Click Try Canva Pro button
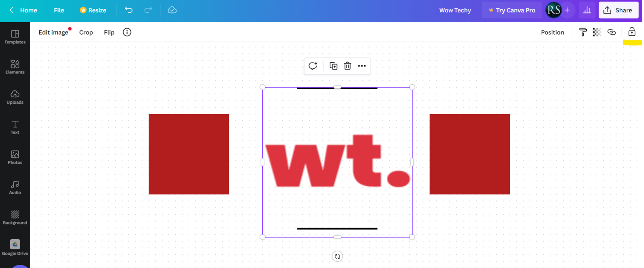This screenshot has height=268, width=644. (x=512, y=10)
